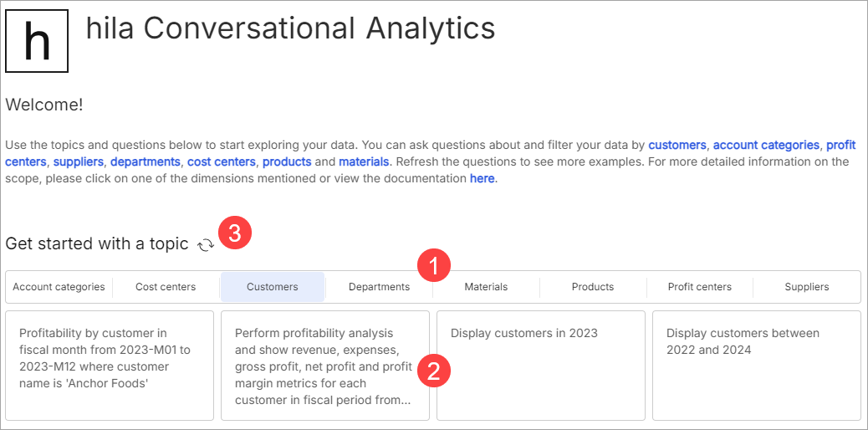
Task: Click the refresh questions icon
Action: pos(206,244)
